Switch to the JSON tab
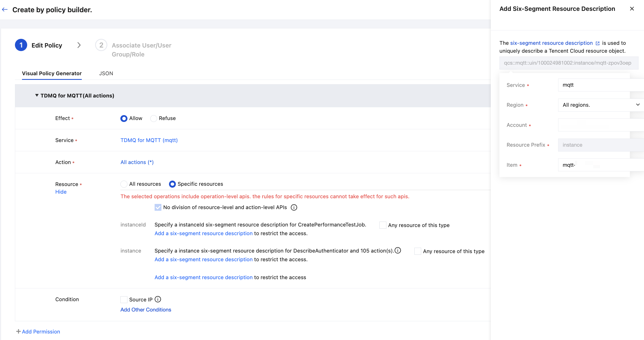The image size is (644, 340). tap(106, 73)
